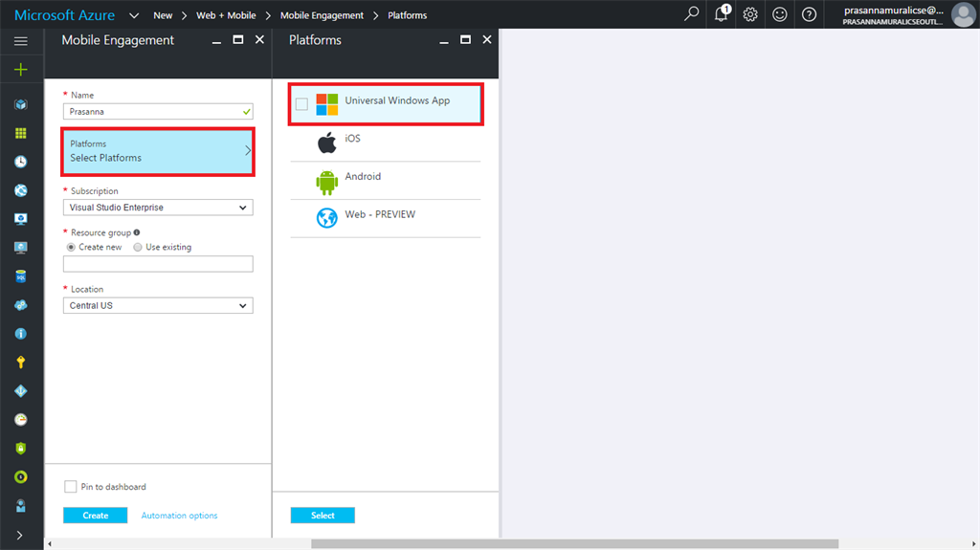Open the gauge Monitor sidebar icon
This screenshot has width=980, height=550.
(21, 420)
